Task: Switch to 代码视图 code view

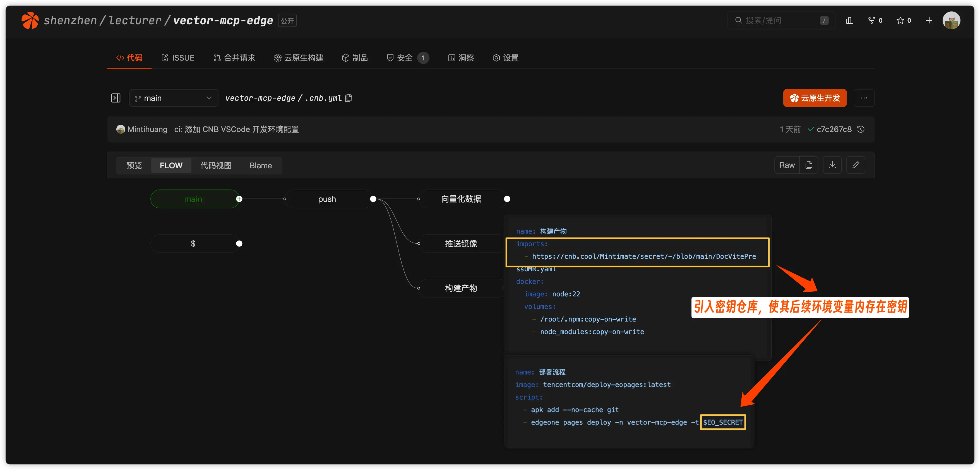Action: 216,165
